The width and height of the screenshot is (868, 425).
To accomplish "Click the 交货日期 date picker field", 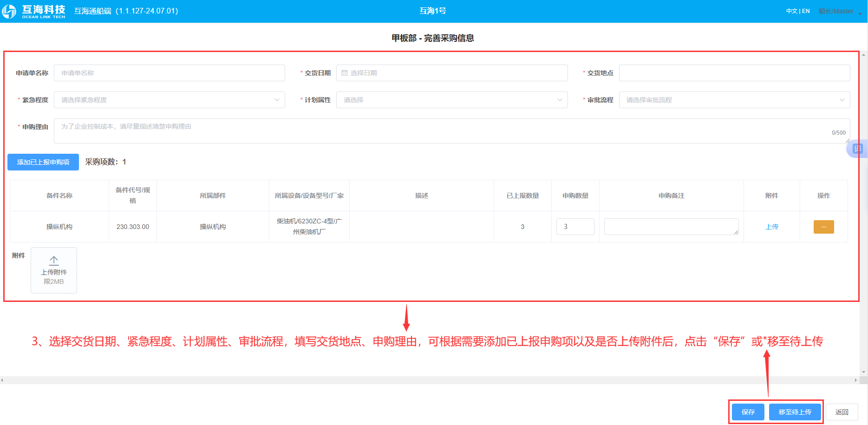I will pos(452,73).
